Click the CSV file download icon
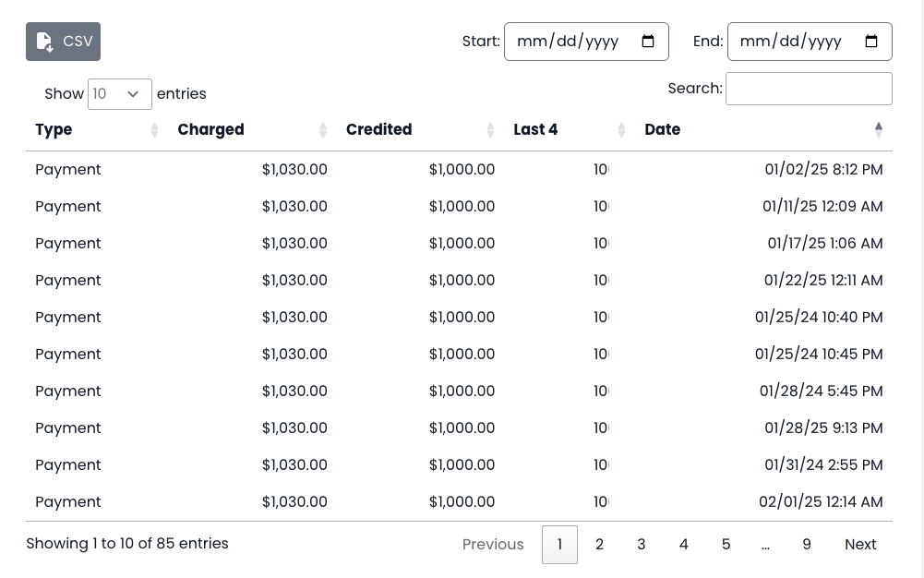Viewport: 924px width, 578px height. coord(44,42)
